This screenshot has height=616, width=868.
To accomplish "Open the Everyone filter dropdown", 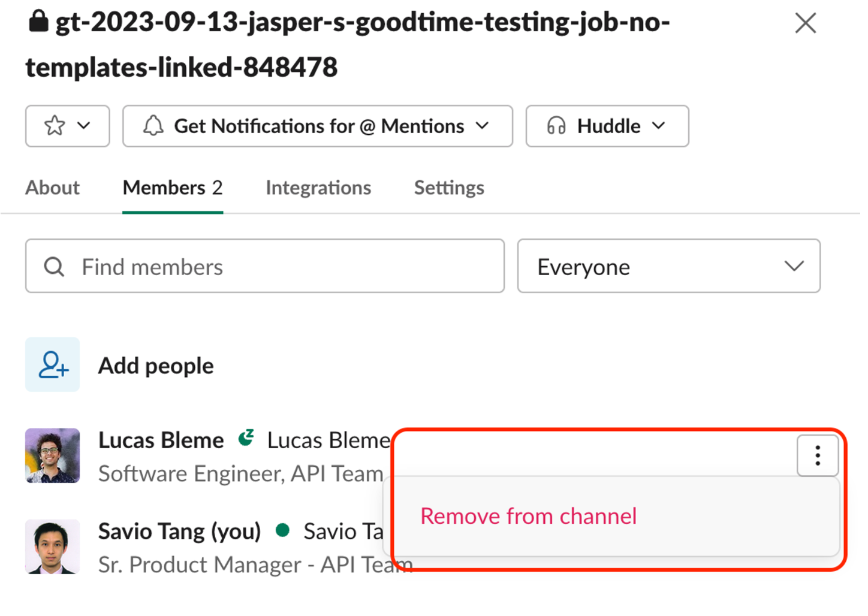I will click(668, 267).
